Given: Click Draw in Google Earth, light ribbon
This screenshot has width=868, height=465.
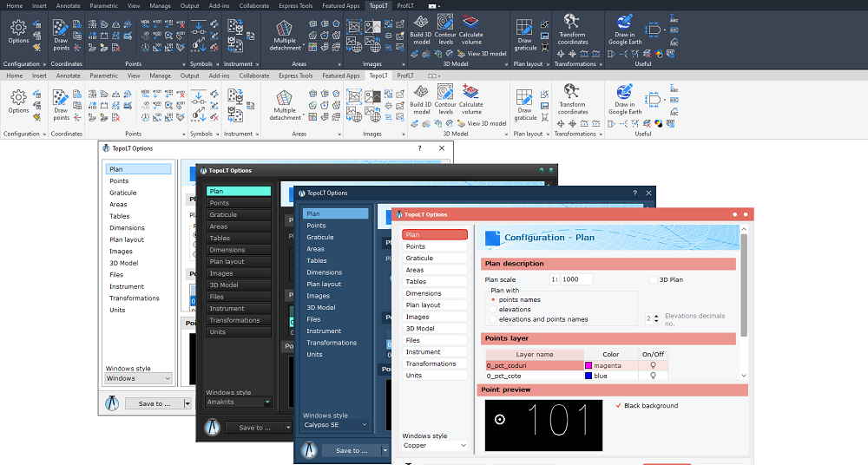Looking at the screenshot, I should 625,100.
